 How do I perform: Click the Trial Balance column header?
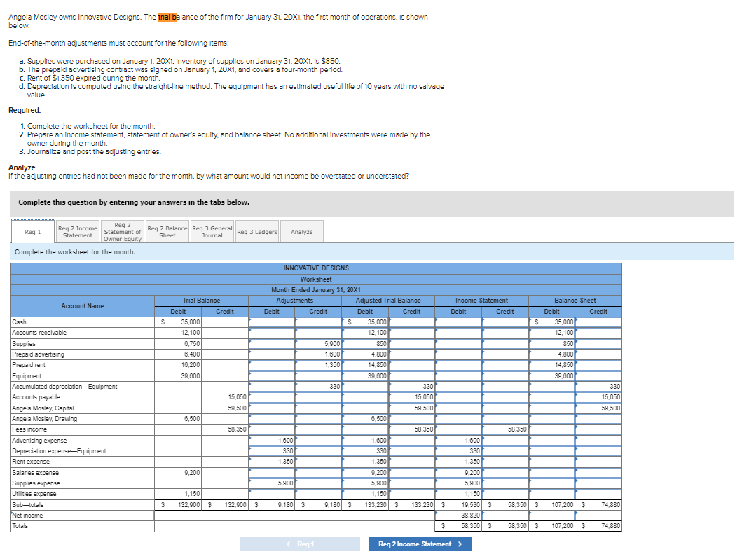201,301
